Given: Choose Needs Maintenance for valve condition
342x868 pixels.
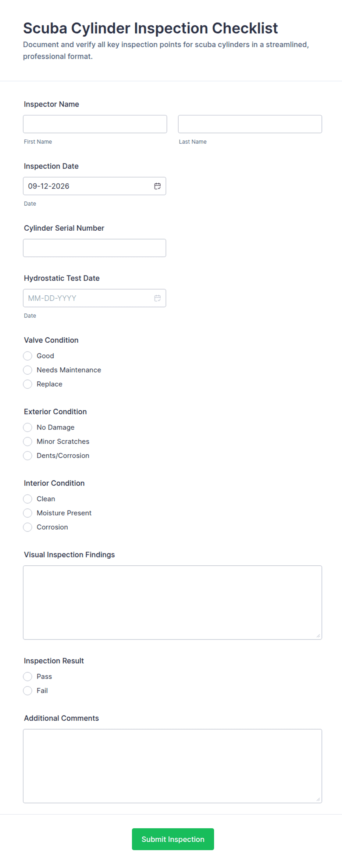Looking at the screenshot, I should pyautogui.click(x=28, y=370).
